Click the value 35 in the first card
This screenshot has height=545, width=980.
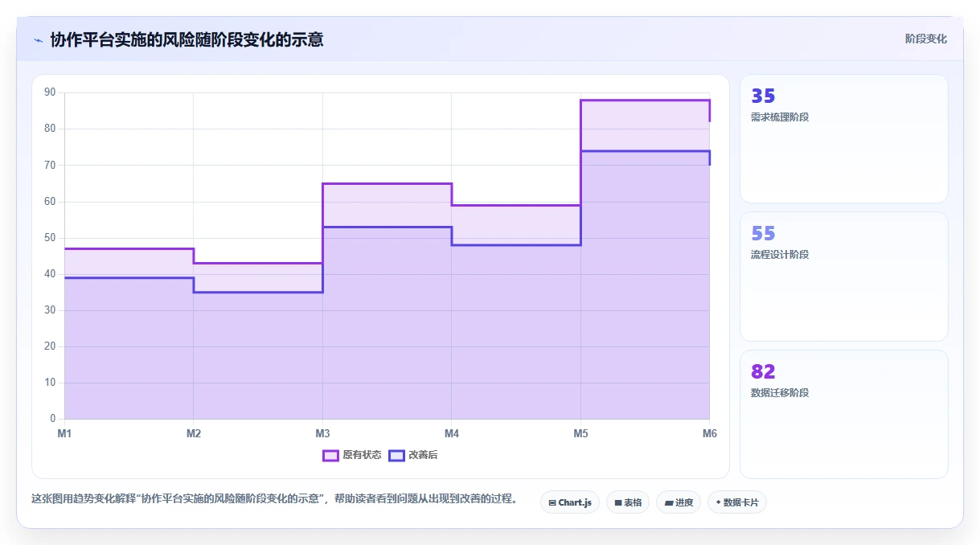point(763,96)
